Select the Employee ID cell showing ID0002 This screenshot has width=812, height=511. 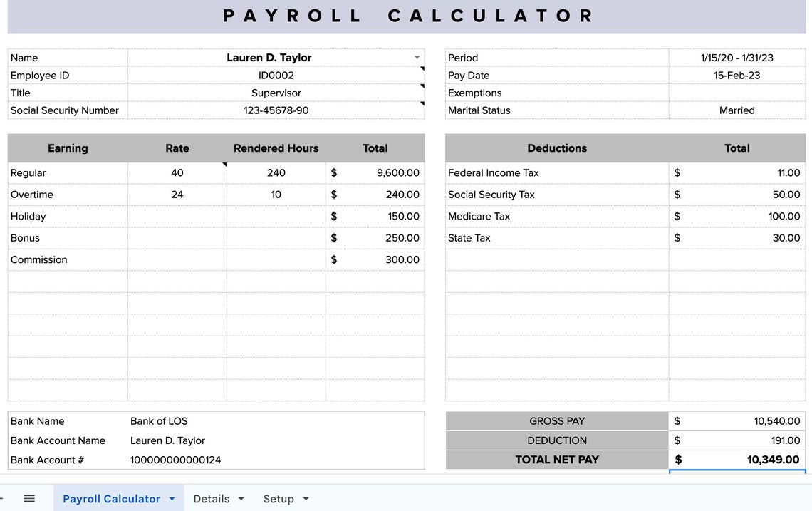coord(276,75)
